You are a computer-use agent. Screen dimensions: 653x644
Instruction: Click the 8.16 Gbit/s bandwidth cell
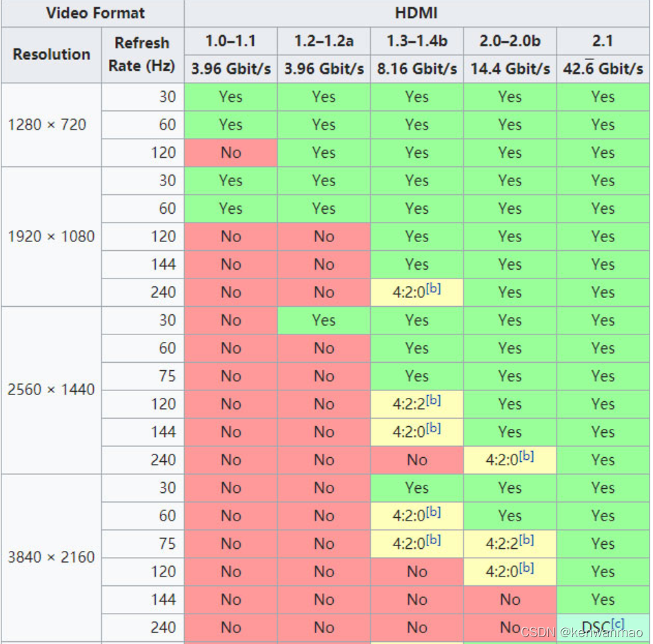417,69
